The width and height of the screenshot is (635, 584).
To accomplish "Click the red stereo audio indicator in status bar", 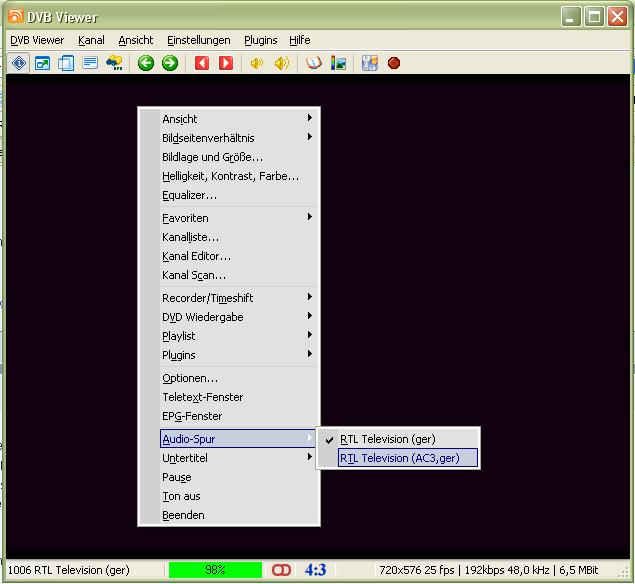I will (281, 570).
